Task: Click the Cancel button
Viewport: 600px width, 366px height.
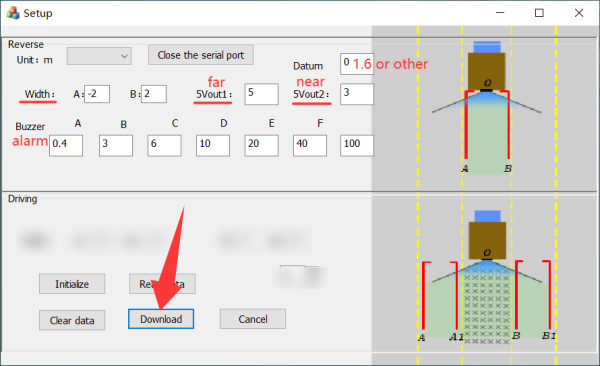Action: [253, 319]
